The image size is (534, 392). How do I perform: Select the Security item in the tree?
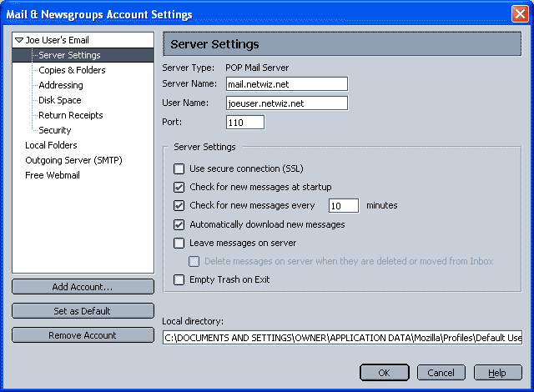(55, 130)
